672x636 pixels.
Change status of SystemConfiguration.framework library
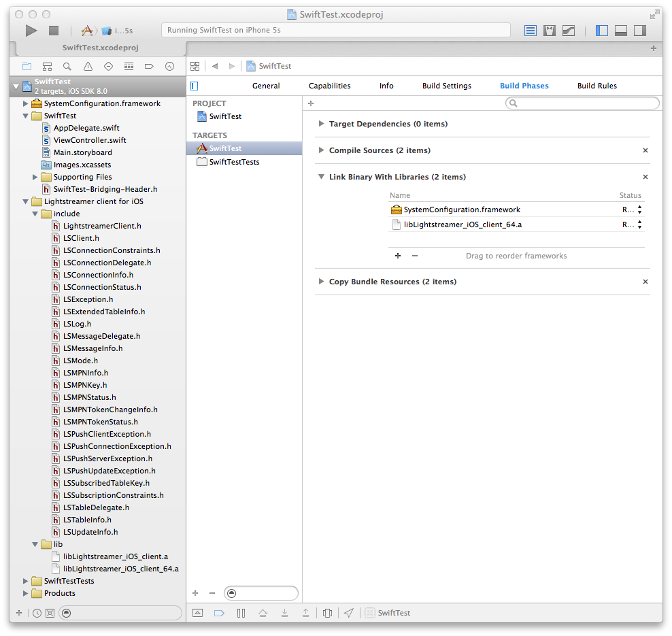632,210
